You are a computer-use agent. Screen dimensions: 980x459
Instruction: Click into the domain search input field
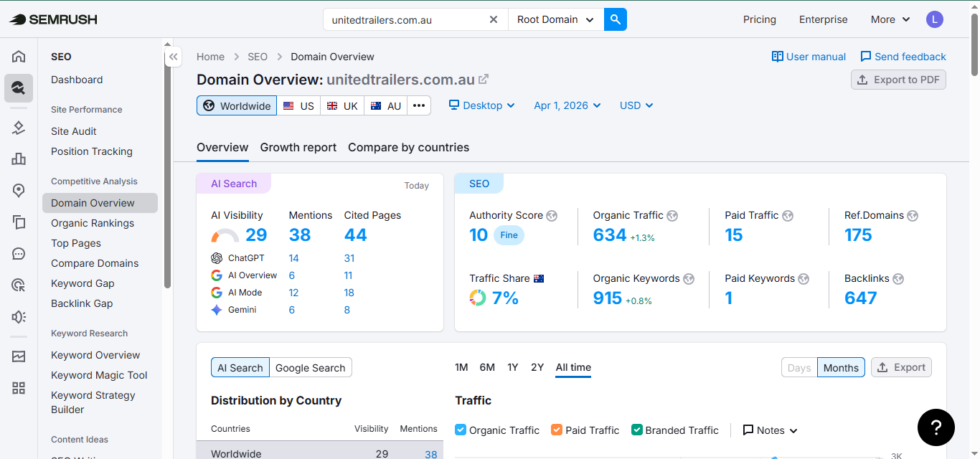tap(405, 19)
